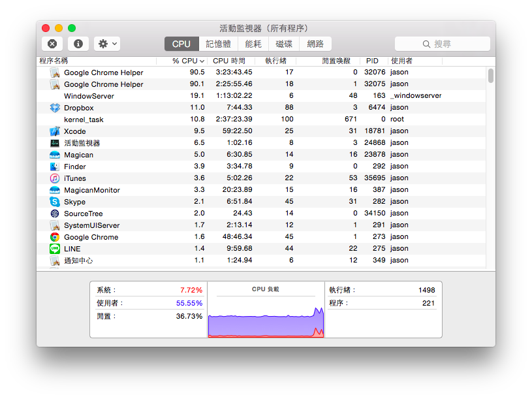
Task: Select the Xcode icon in list
Action: [55, 131]
